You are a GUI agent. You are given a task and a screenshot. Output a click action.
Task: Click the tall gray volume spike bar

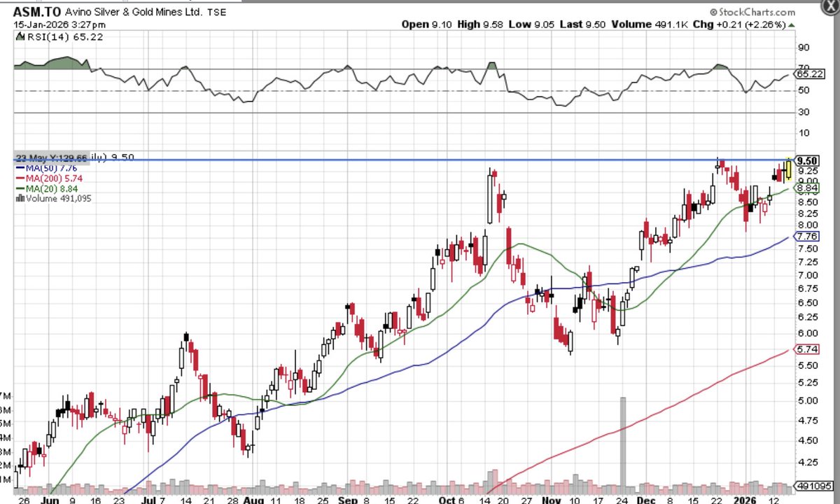click(622, 445)
